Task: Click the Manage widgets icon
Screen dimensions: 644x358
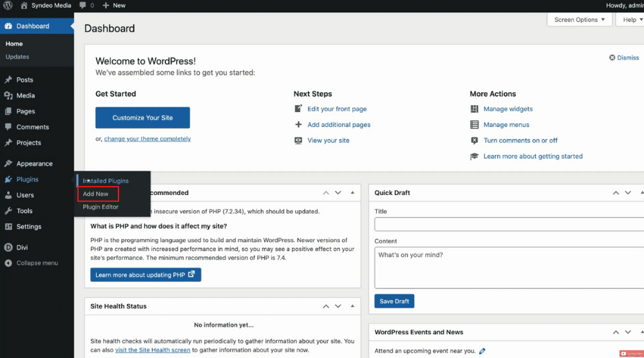Action: click(475, 109)
